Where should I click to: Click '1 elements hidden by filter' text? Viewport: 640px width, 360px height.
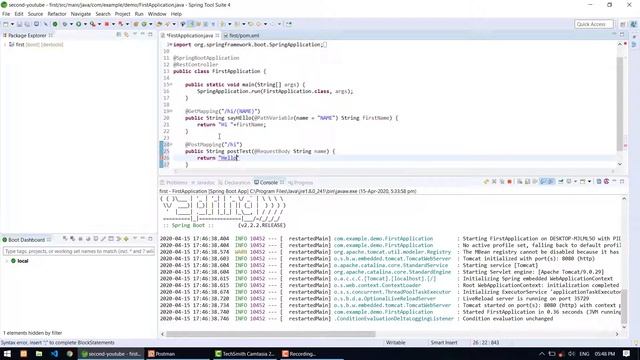[x=33, y=333]
